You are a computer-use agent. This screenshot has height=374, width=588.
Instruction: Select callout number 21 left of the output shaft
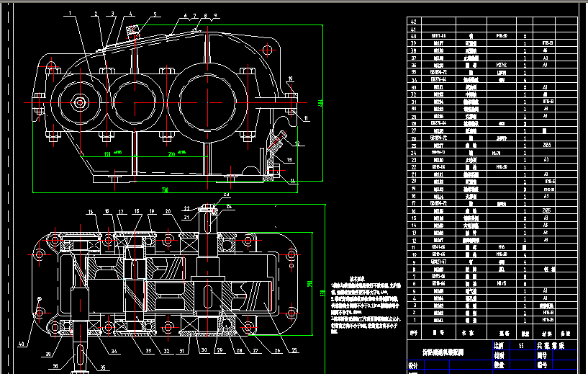pyautogui.click(x=186, y=217)
